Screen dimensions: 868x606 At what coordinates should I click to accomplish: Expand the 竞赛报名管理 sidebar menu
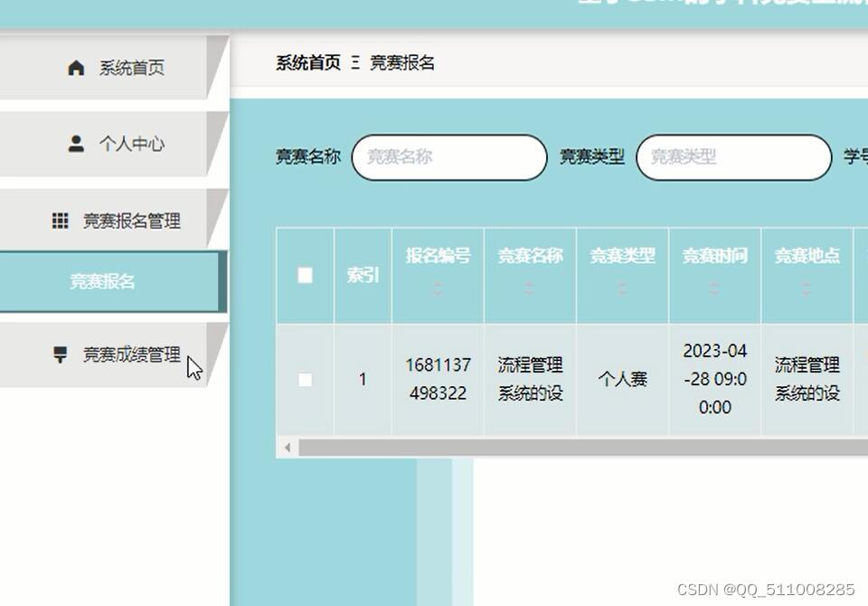point(114,221)
